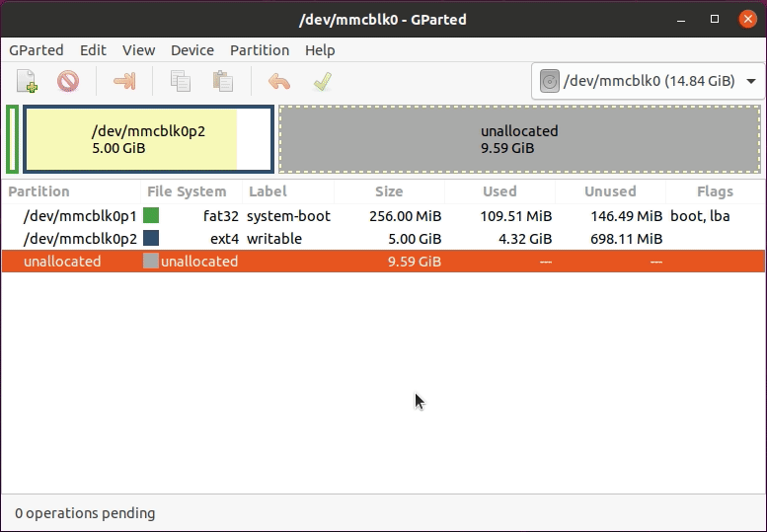
Task: Open the View menu
Action: pyautogui.click(x=139, y=50)
